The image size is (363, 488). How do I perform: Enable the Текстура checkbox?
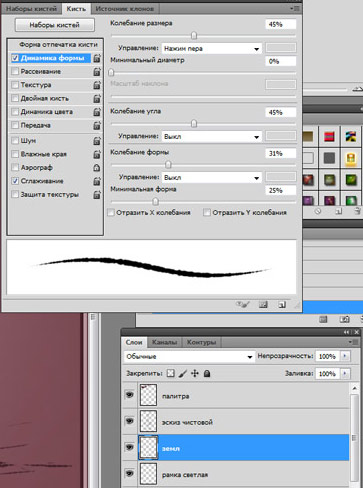tap(15, 85)
